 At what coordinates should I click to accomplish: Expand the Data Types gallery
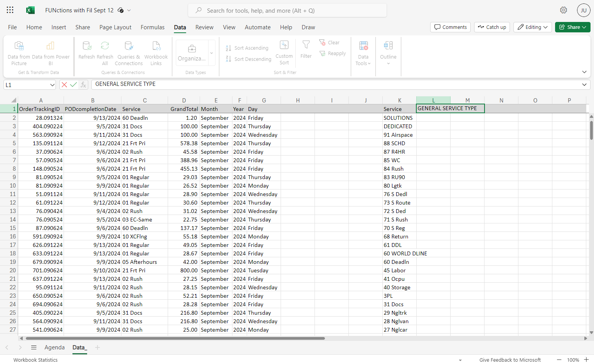212,53
